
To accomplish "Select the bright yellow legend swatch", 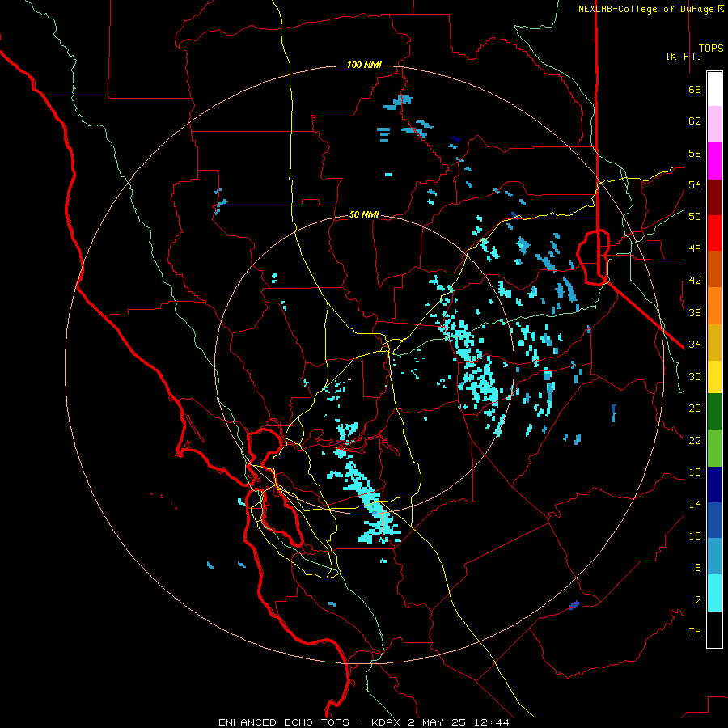I will click(x=714, y=377).
